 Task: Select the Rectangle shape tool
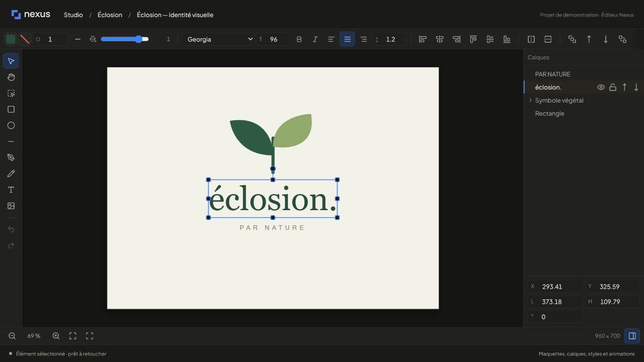click(x=11, y=109)
